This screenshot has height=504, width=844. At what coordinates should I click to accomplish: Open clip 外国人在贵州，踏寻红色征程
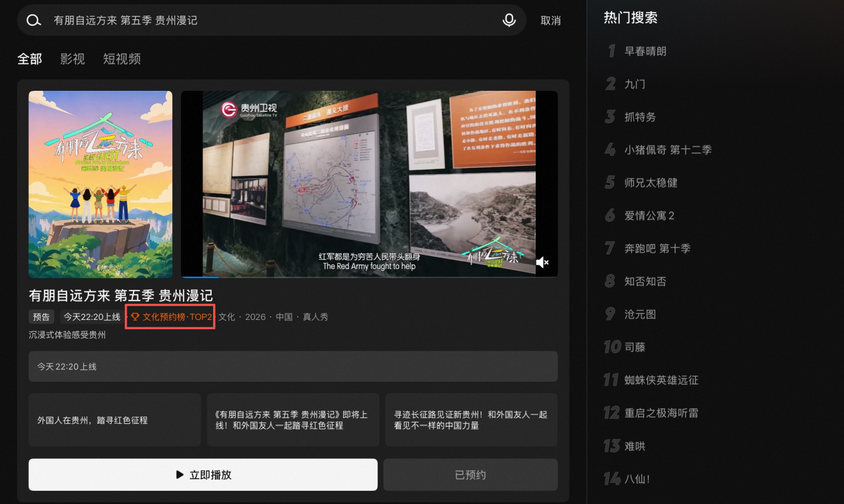tap(115, 420)
